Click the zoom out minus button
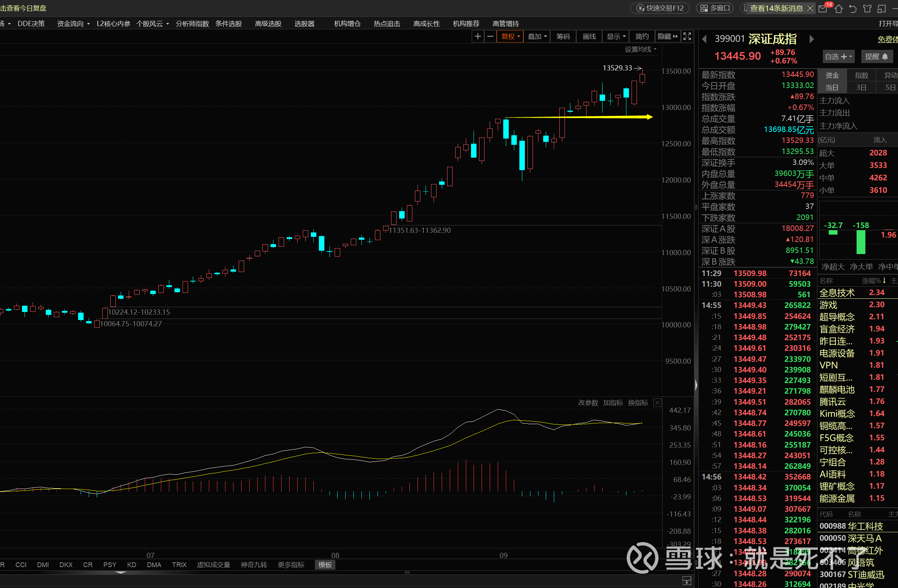898x588 pixels. 490,37
